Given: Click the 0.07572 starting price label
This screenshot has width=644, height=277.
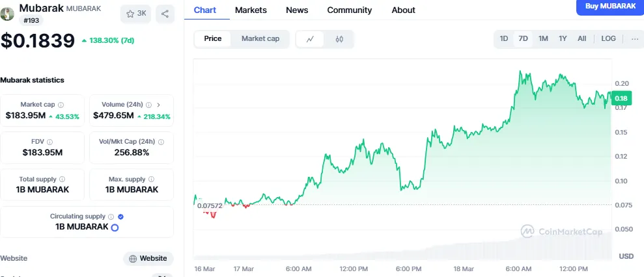Looking at the screenshot, I should tap(210, 205).
